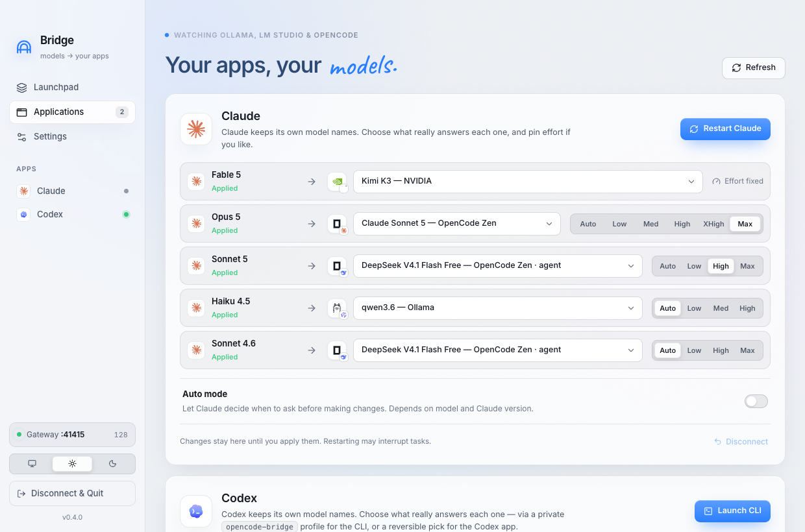This screenshot has width=805, height=532.
Task: Click the Disconnect link in Claude card
Action: [x=741, y=442]
